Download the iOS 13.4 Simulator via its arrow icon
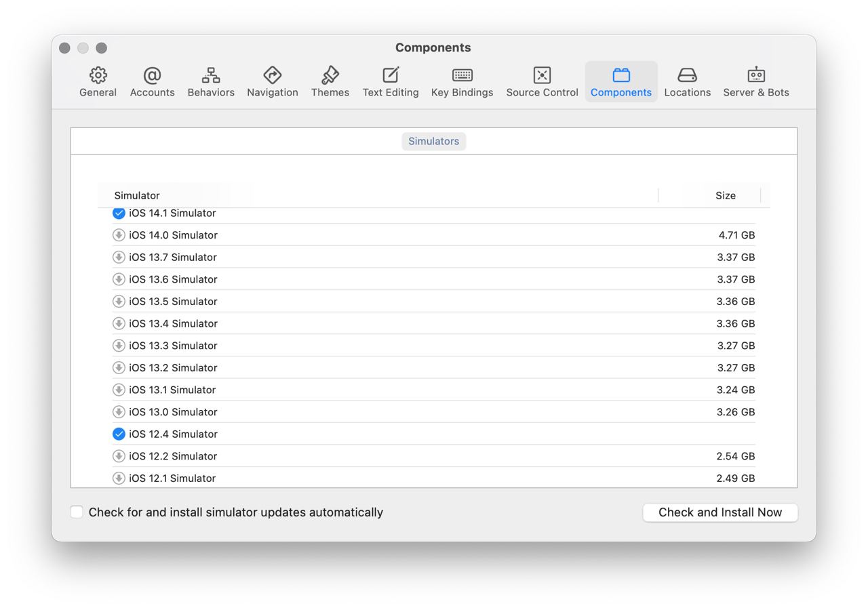This screenshot has height=610, width=868. (119, 323)
